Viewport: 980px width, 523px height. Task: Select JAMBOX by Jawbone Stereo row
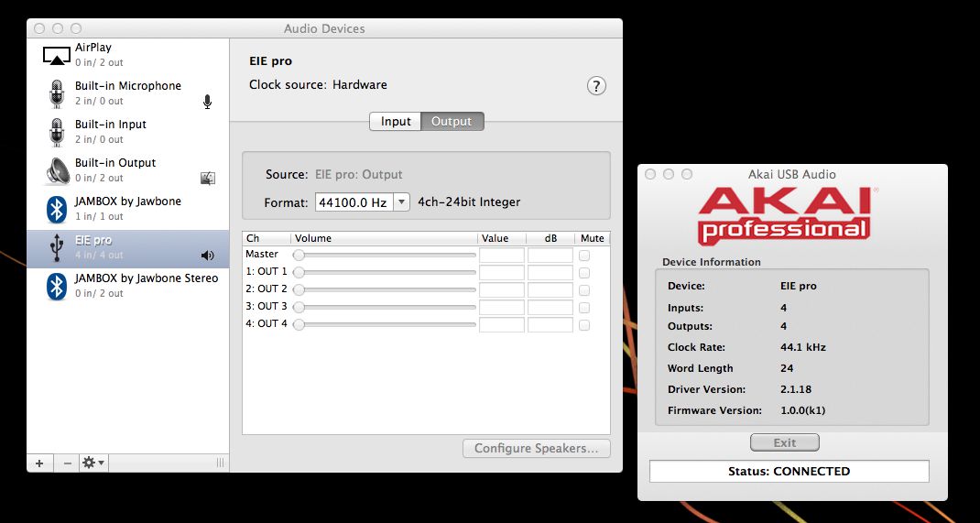coord(127,286)
